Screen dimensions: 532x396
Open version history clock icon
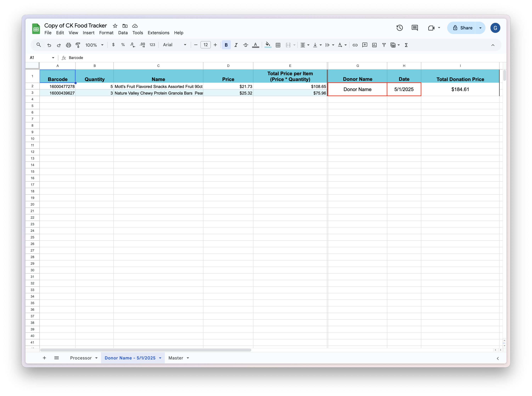pyautogui.click(x=399, y=28)
